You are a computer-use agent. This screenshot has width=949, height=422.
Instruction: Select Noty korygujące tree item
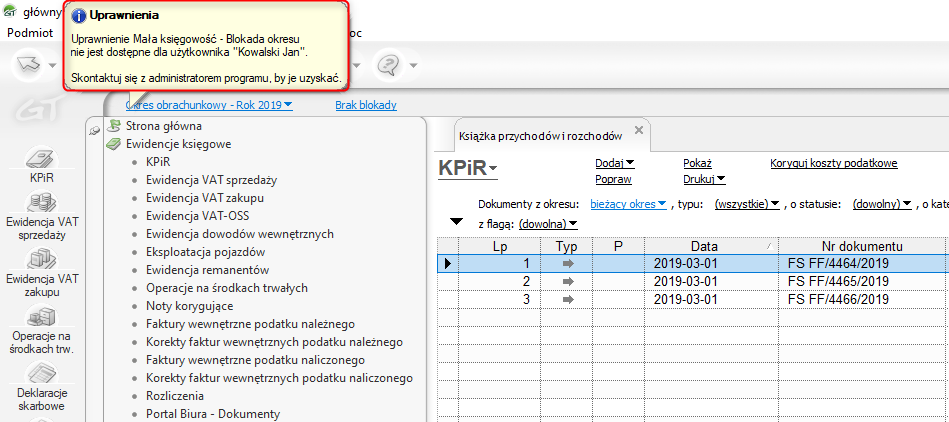click(x=190, y=306)
